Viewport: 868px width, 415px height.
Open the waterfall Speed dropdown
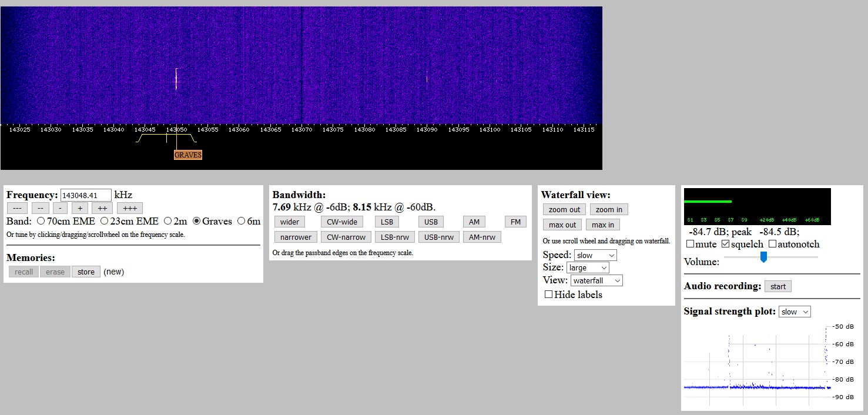pos(595,255)
